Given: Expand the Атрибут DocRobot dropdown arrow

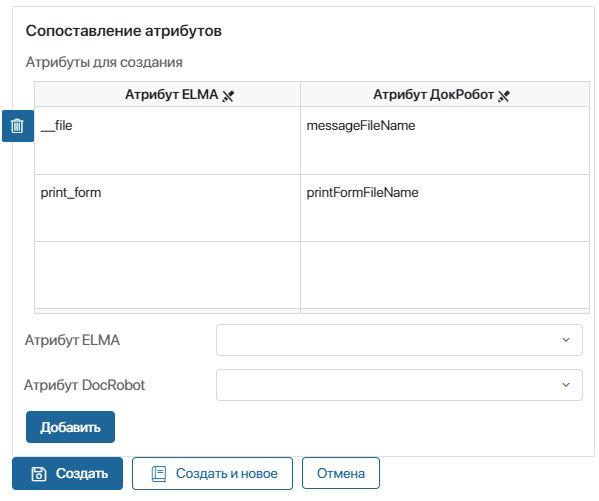Looking at the screenshot, I should coord(566,385).
